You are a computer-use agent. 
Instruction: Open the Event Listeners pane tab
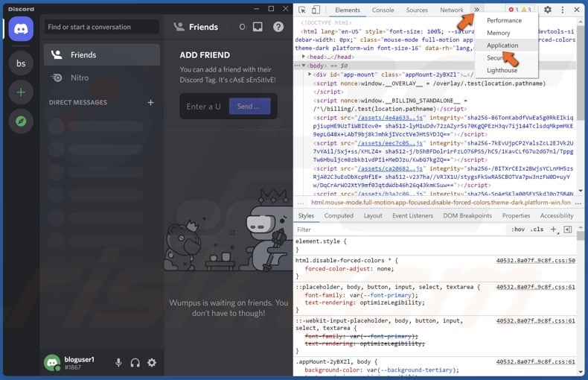[x=412, y=215]
